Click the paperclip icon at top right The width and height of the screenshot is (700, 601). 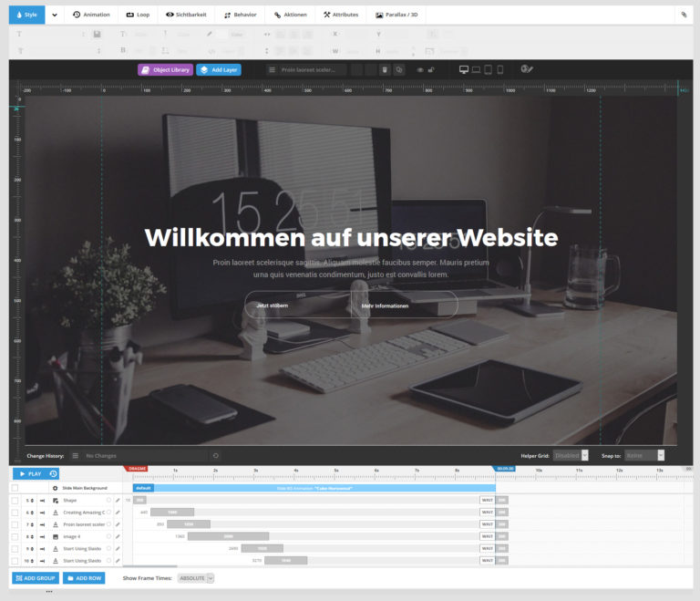684,15
